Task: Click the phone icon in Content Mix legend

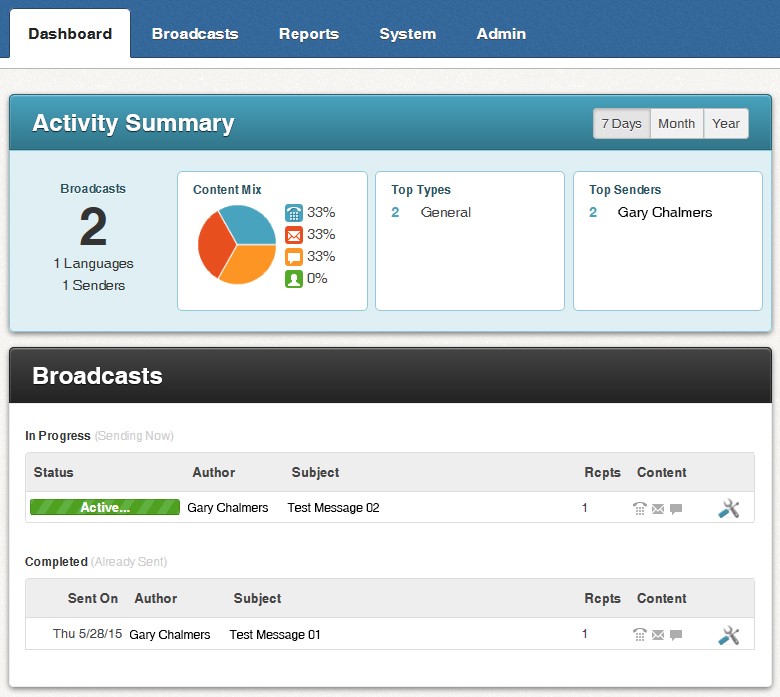Action: (x=293, y=213)
